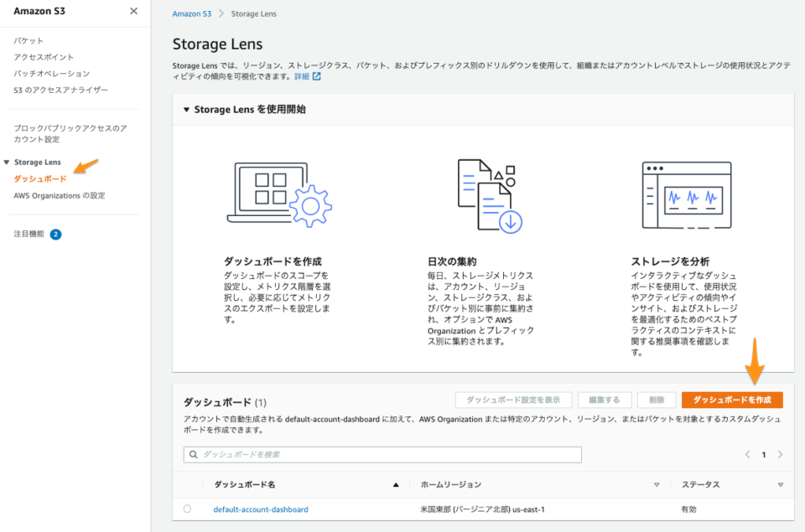
Task: Click the 編集する button
Action: tap(605, 400)
